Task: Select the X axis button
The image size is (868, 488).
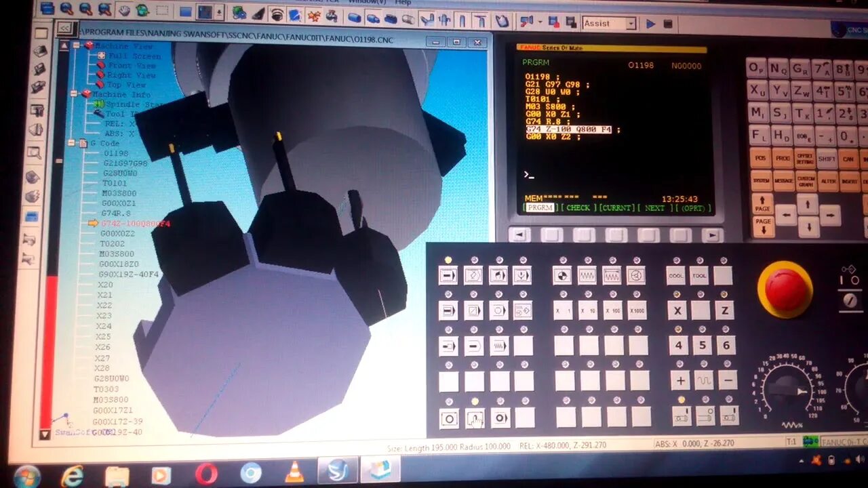Action: [677, 310]
